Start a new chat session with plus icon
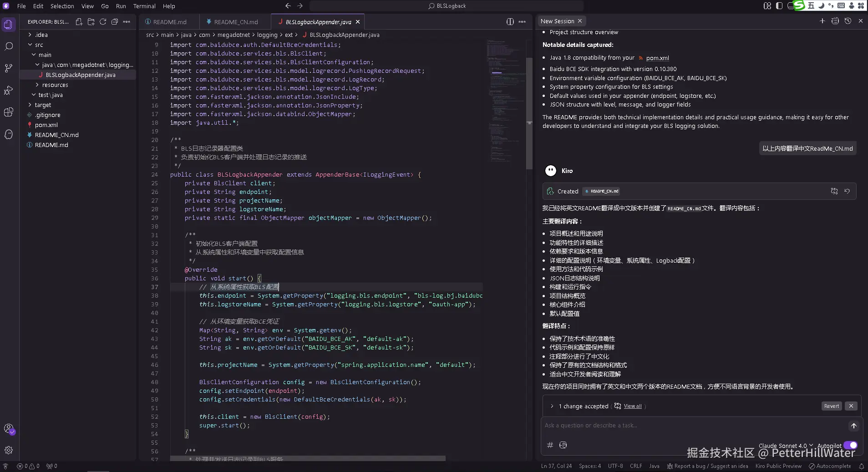 tap(822, 21)
